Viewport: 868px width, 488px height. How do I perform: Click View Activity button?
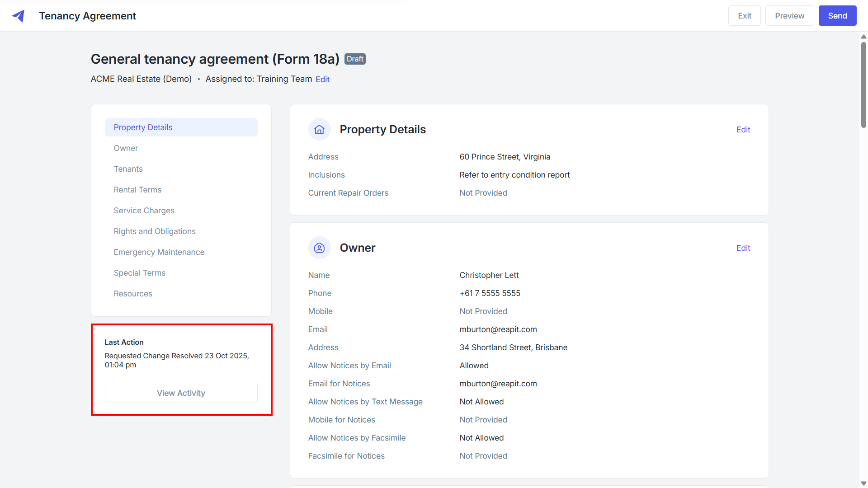point(181,393)
